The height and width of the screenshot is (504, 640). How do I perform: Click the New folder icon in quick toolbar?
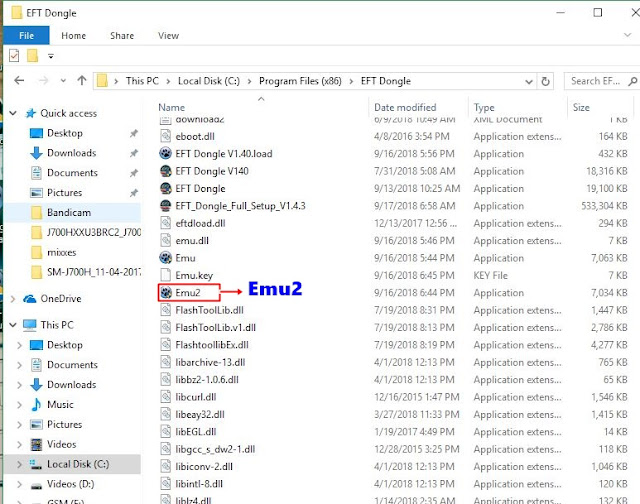pyautogui.click(x=33, y=56)
